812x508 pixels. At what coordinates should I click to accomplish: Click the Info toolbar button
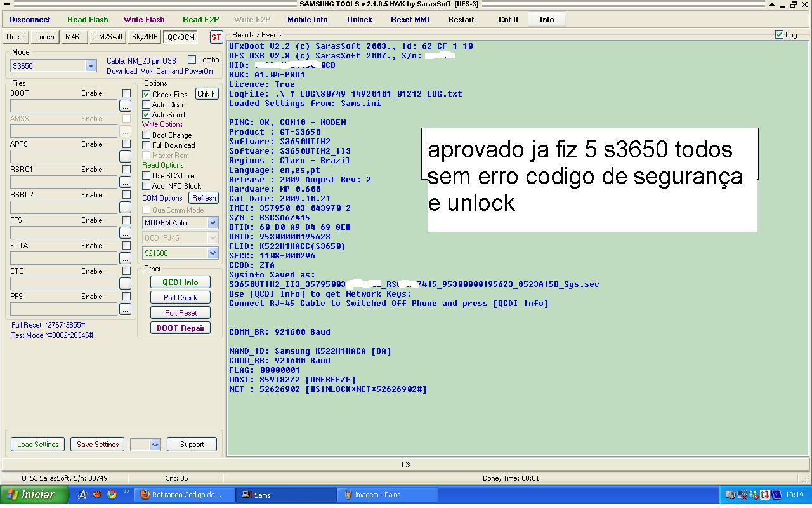point(547,20)
